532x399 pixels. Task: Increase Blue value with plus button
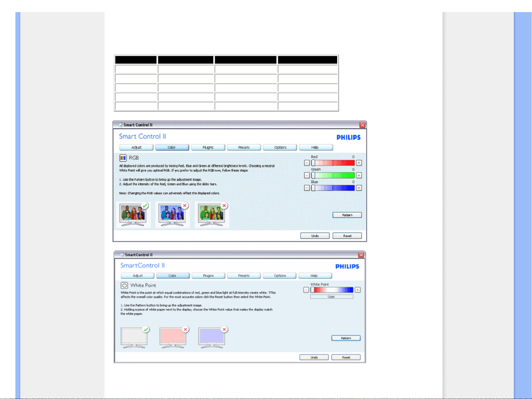click(359, 188)
